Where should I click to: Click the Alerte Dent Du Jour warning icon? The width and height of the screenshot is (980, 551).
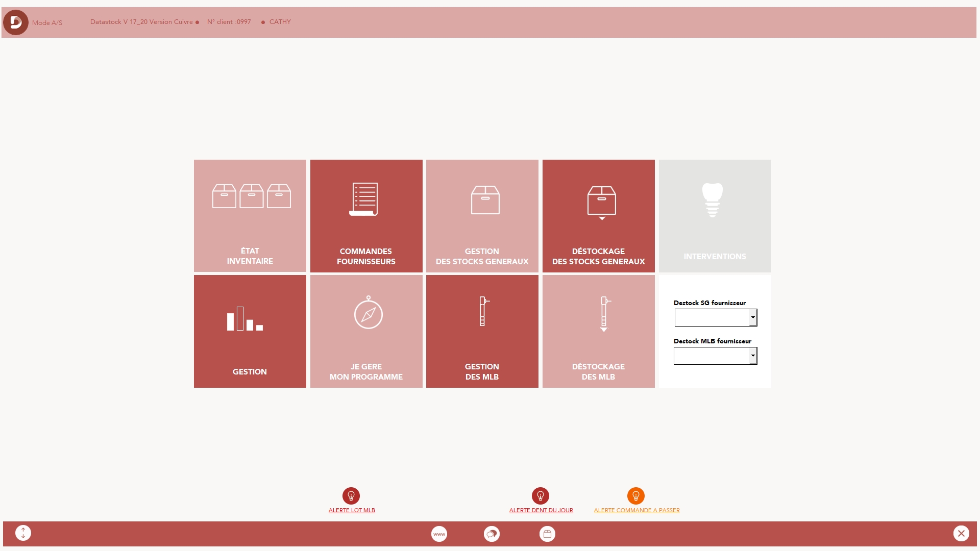point(541,496)
